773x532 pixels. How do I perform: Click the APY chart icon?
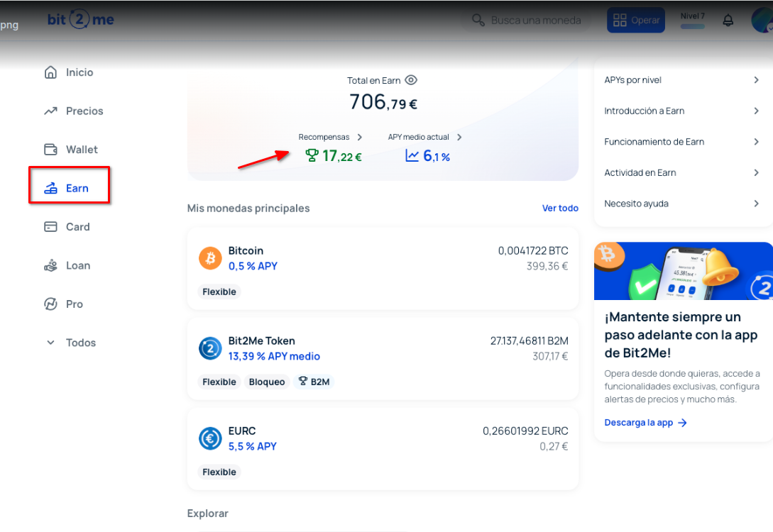tap(412, 155)
